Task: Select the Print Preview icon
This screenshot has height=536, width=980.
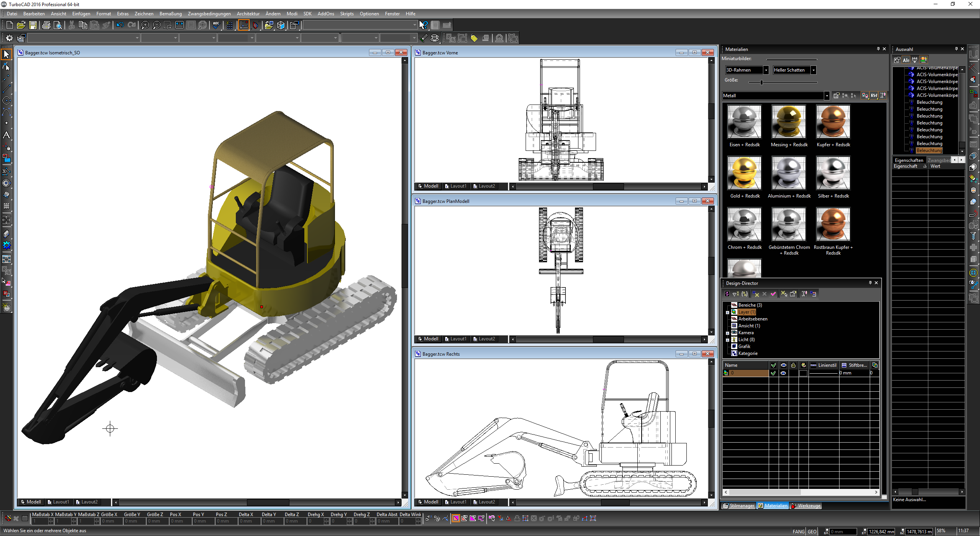Action: (x=58, y=25)
